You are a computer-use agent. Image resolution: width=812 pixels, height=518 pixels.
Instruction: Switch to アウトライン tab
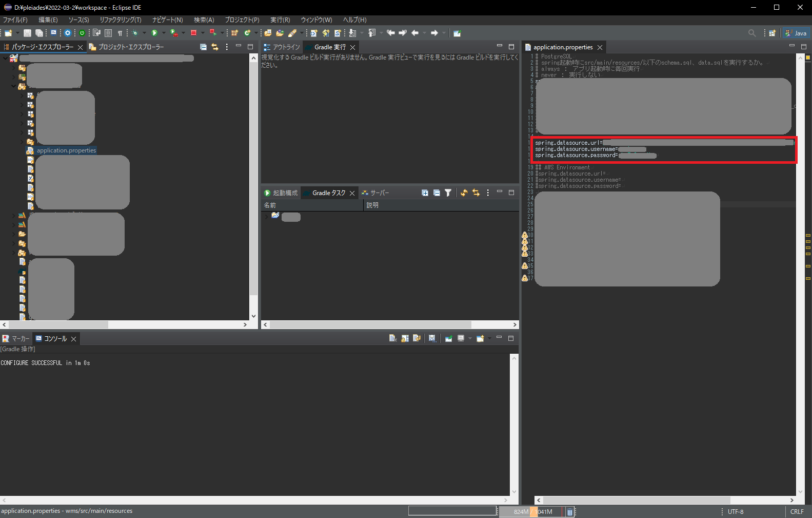281,47
